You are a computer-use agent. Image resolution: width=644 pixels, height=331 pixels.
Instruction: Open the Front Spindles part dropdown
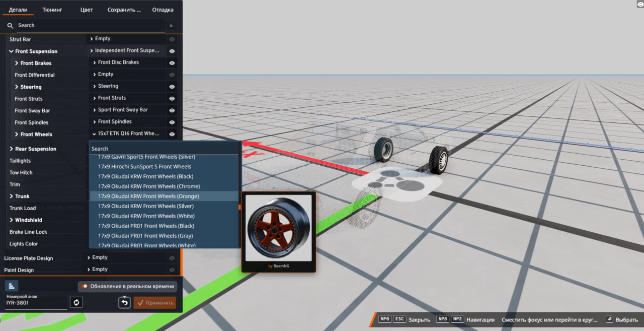[128, 121]
